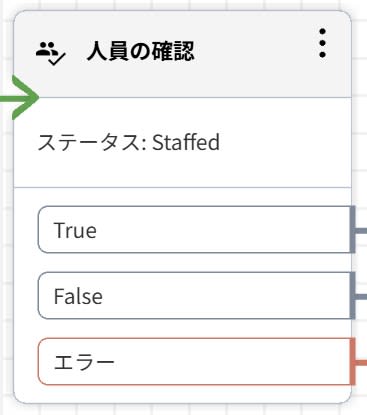Click the word Staffed in the status
The height and width of the screenshot is (415, 367).
[x=186, y=142]
